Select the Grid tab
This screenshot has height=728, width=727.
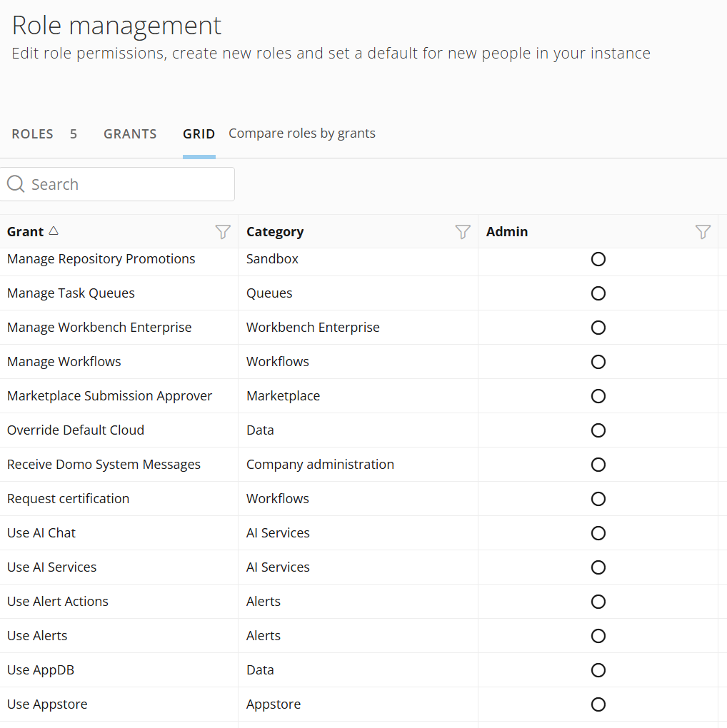click(x=199, y=134)
